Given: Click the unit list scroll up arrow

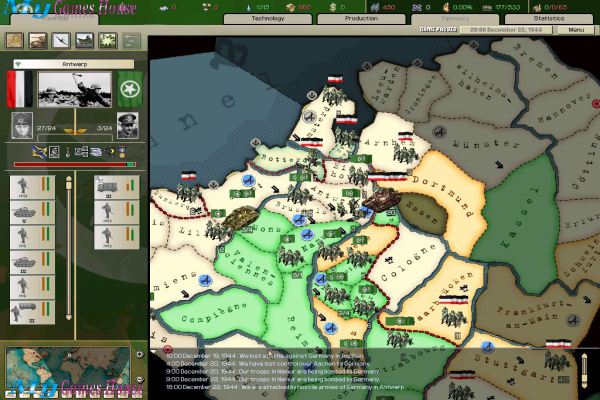Looking at the screenshot, I should 68,178.
